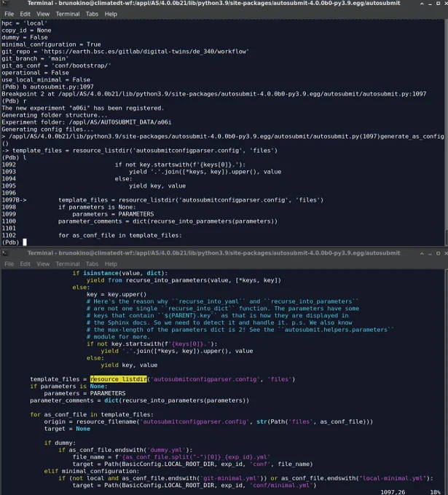Open Edit menu in bottom terminal
The height and width of the screenshot is (495, 448).
point(25,264)
